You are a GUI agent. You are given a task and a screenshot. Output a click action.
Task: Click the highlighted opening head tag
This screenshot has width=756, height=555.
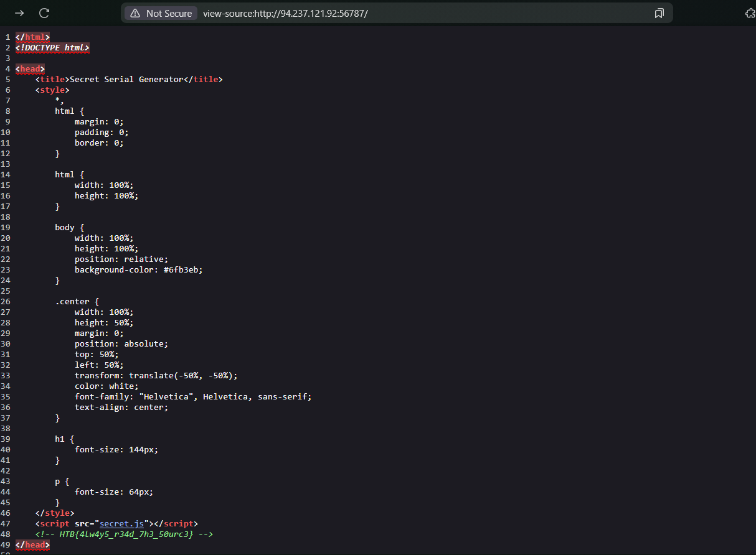coord(30,68)
